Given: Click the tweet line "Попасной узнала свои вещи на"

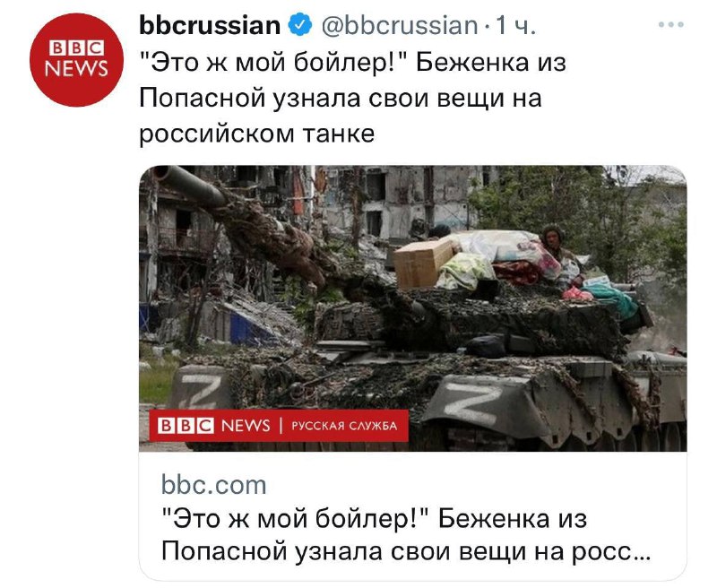Looking at the screenshot, I should [341, 98].
